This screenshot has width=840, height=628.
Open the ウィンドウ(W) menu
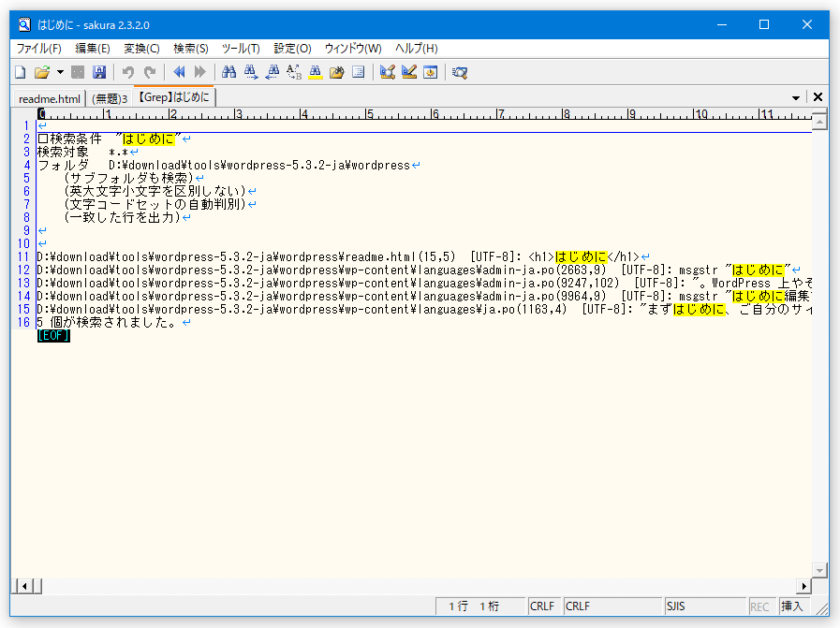[x=353, y=49]
